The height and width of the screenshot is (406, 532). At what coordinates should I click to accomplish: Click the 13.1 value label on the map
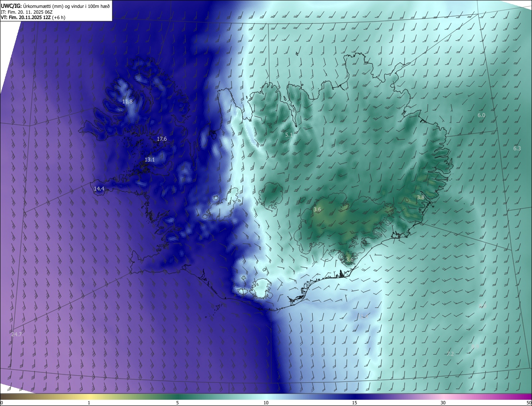tap(150, 160)
